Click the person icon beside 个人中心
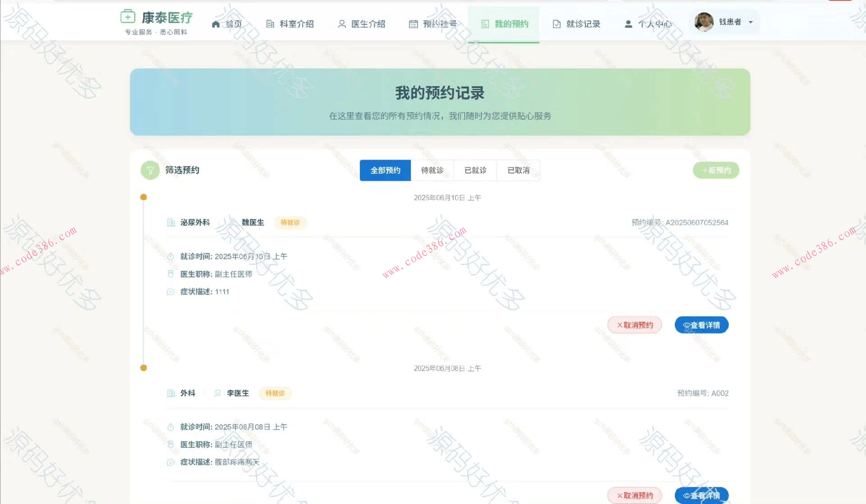866x504 pixels. [628, 24]
